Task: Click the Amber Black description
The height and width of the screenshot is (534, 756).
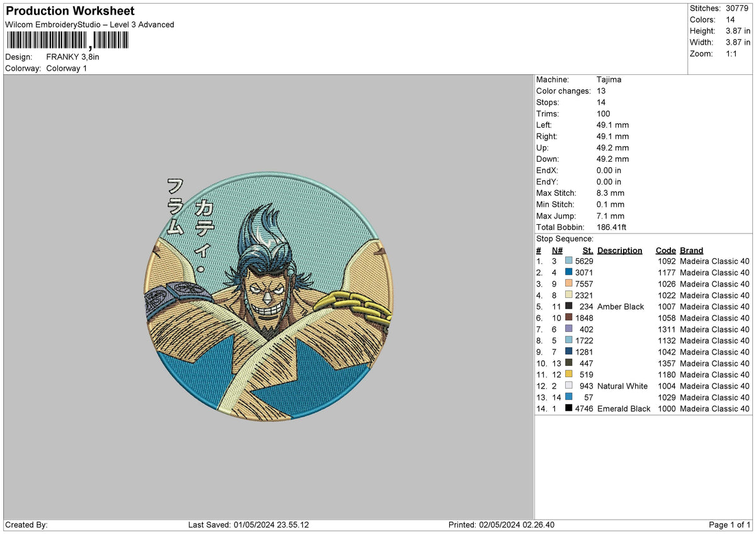Action: 621,306
